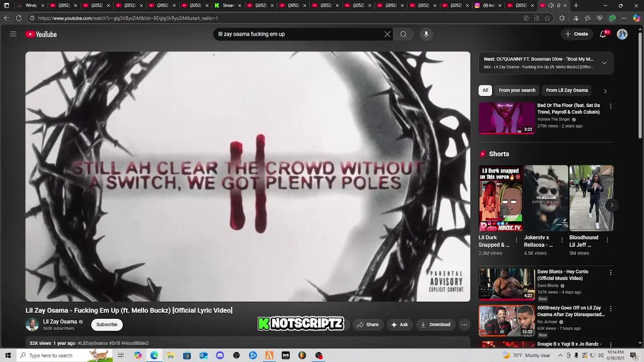Open Copilot in browser sidebar

[x=636, y=18]
